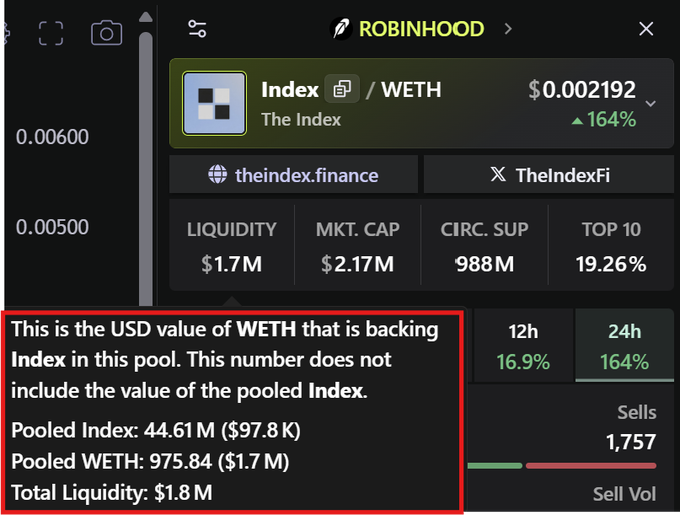This screenshot has height=515, width=680.
Task: Click the 0.00600 price axis label
Action: tap(52, 137)
